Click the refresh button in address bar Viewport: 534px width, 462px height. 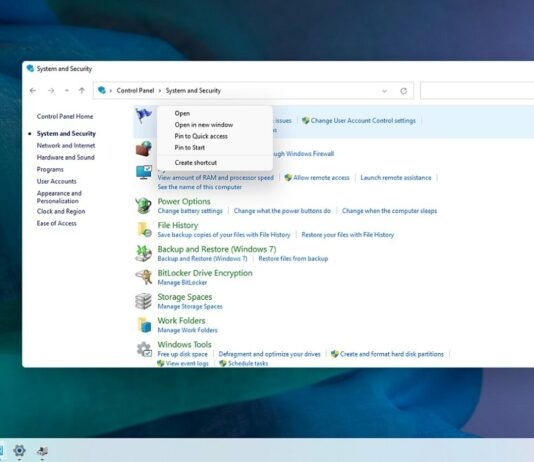pyautogui.click(x=404, y=91)
